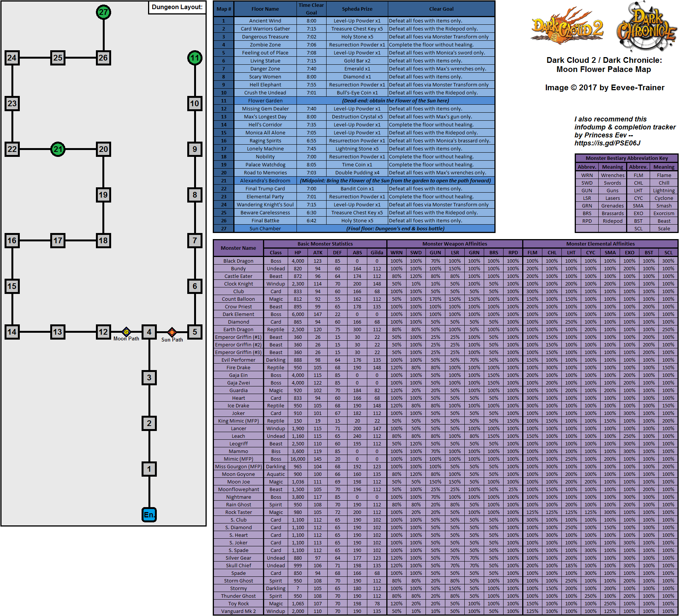Click green floor 11 node
Viewport: 679px width, 616px height.
click(x=195, y=58)
